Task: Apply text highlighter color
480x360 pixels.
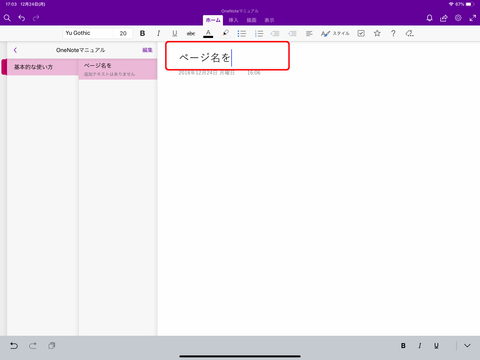Action: (225, 33)
